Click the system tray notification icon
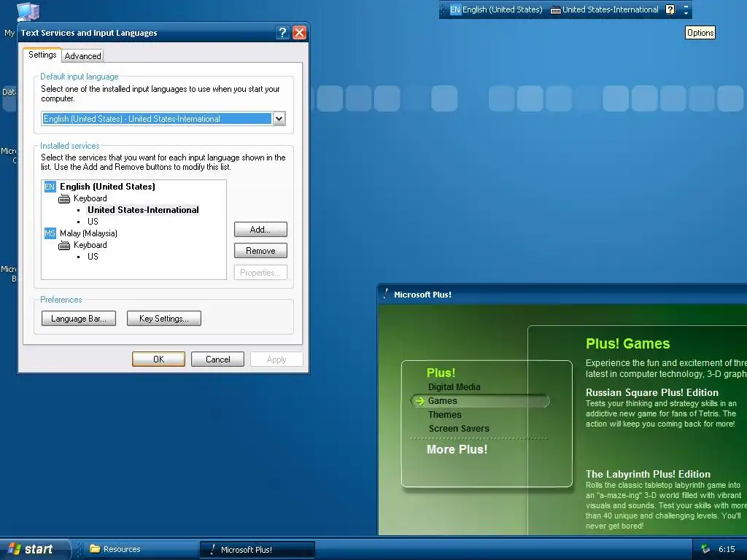Screen dimensions: 747x560 pyautogui.click(x=705, y=549)
